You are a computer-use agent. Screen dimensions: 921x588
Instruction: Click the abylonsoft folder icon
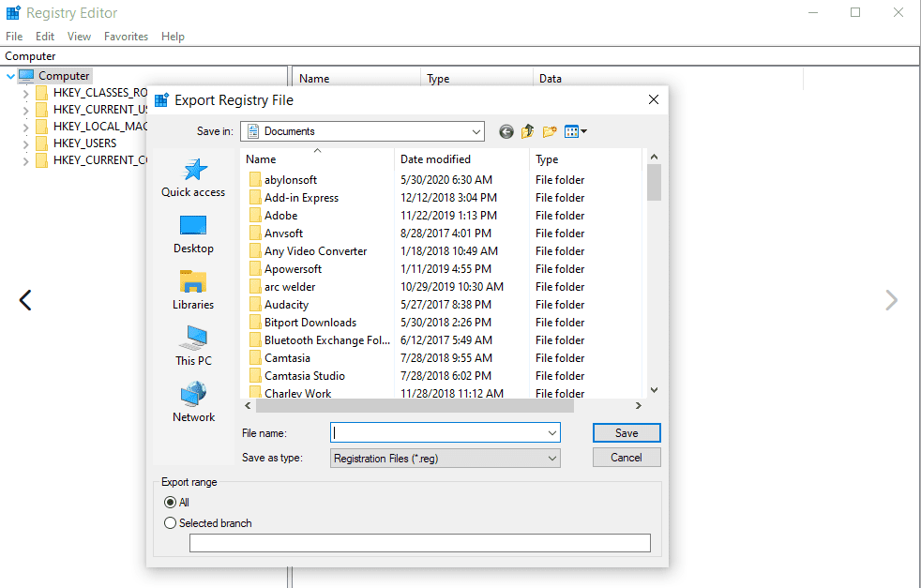pos(255,180)
